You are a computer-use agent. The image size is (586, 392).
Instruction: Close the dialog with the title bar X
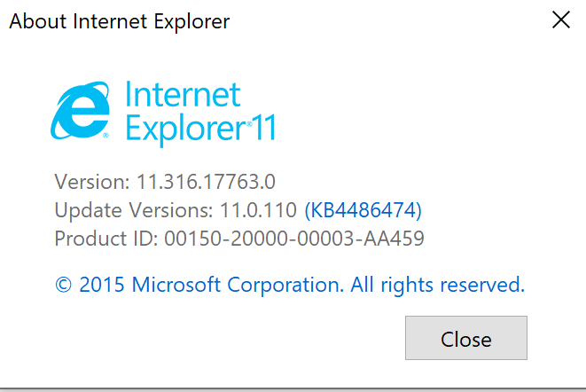(x=560, y=20)
